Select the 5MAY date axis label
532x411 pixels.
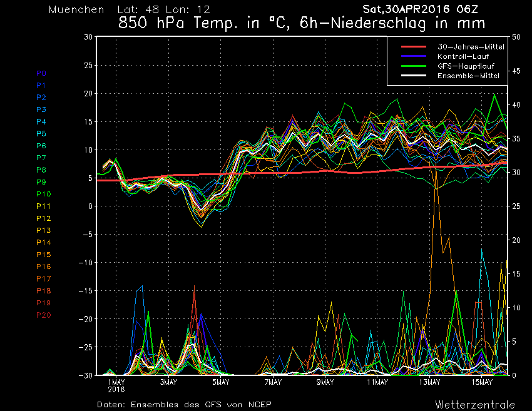tap(221, 382)
